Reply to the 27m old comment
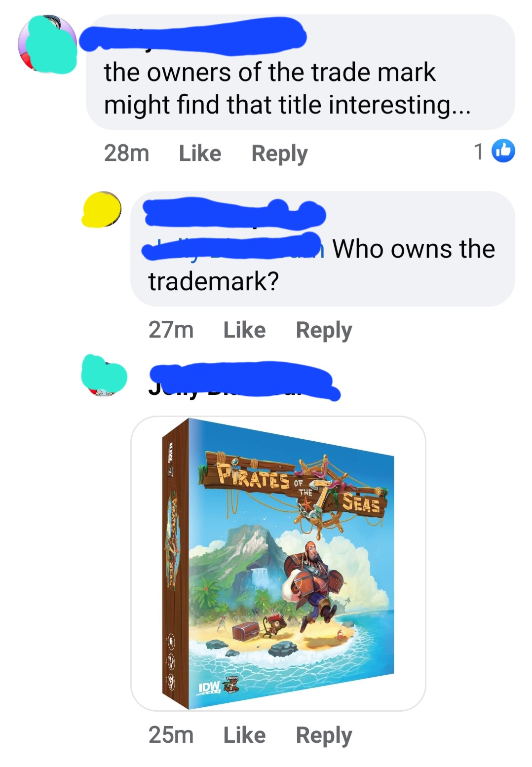This screenshot has height=767, width=532. pos(324,330)
